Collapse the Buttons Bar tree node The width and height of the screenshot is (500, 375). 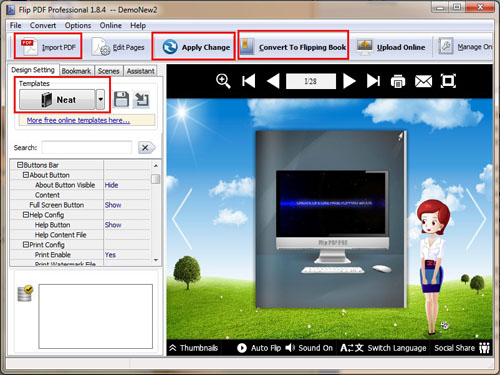click(20, 165)
